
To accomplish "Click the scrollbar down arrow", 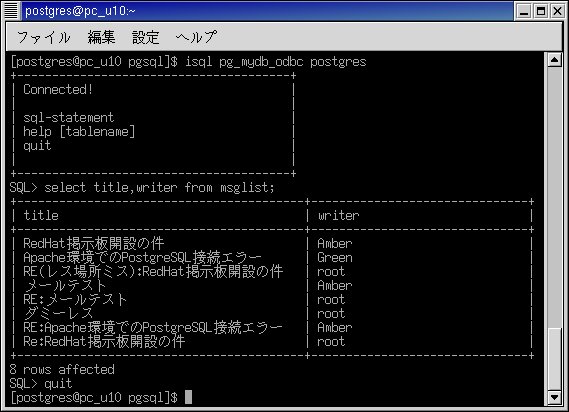I will point(554,397).
